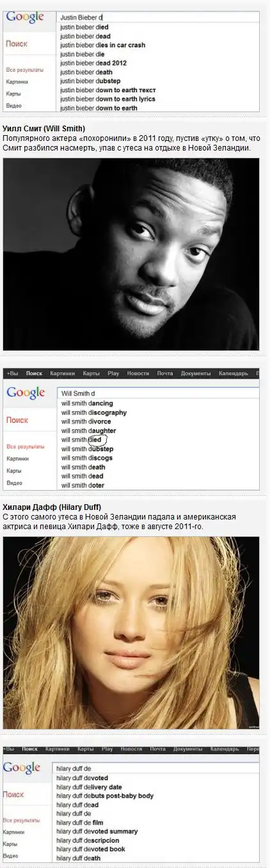Open Новости in the Will Smith top bar
The image size is (270, 868).
click(x=138, y=373)
